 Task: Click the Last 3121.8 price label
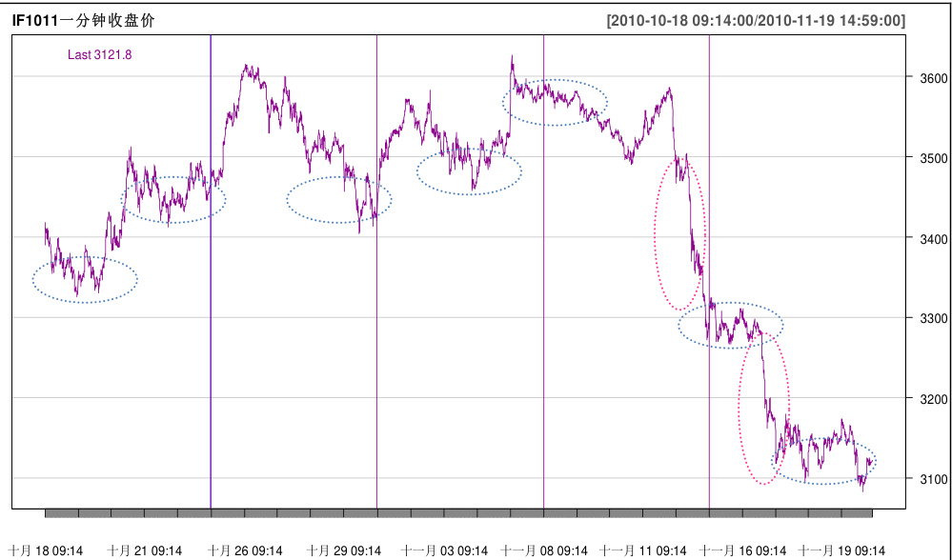coord(99,55)
